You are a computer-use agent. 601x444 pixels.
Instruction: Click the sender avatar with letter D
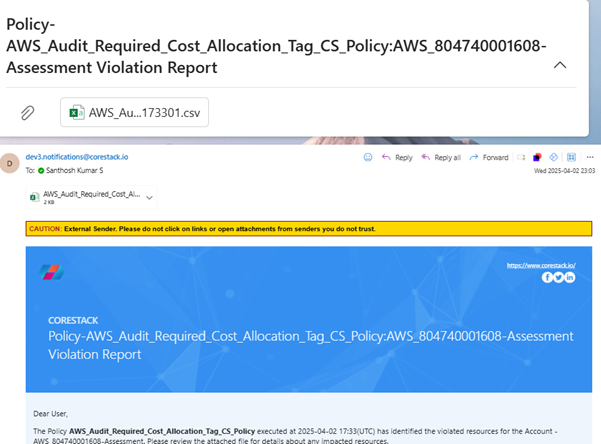(x=10, y=163)
